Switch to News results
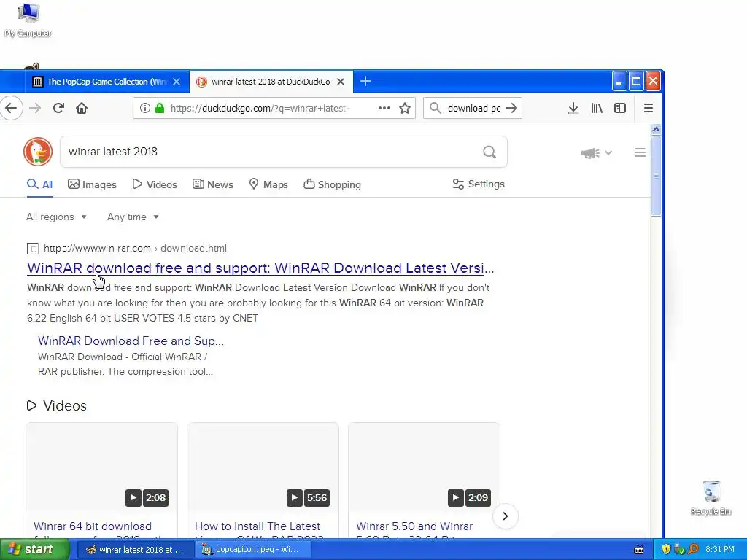747x560 pixels. pos(212,184)
